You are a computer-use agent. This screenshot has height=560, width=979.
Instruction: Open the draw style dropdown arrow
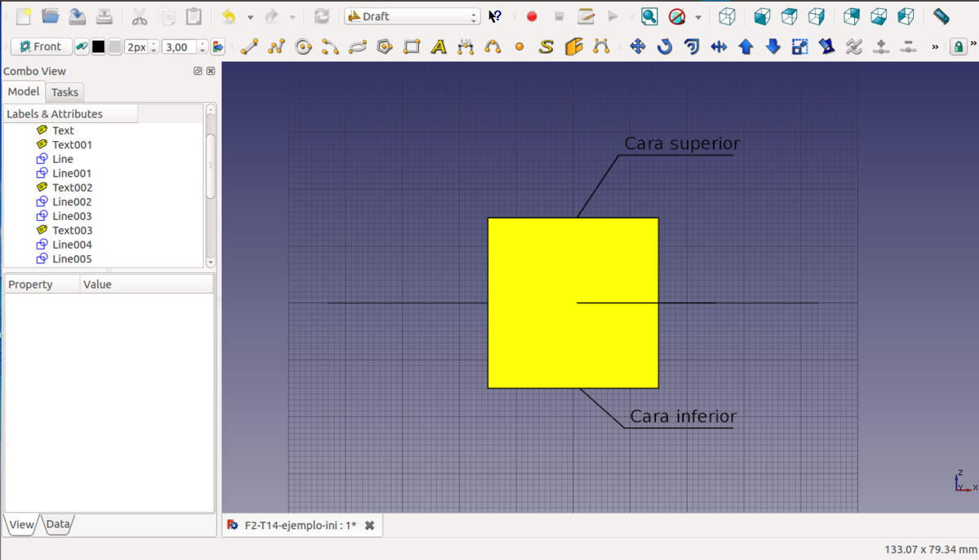(698, 17)
